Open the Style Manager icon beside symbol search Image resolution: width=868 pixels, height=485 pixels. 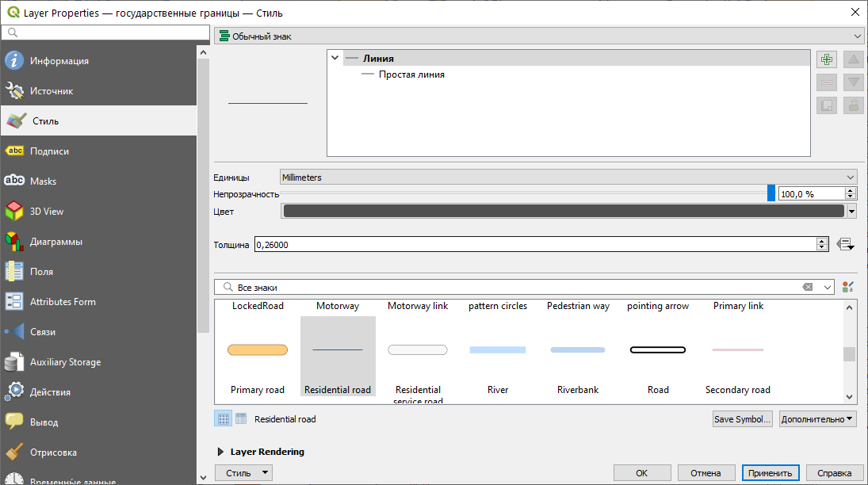click(x=847, y=287)
